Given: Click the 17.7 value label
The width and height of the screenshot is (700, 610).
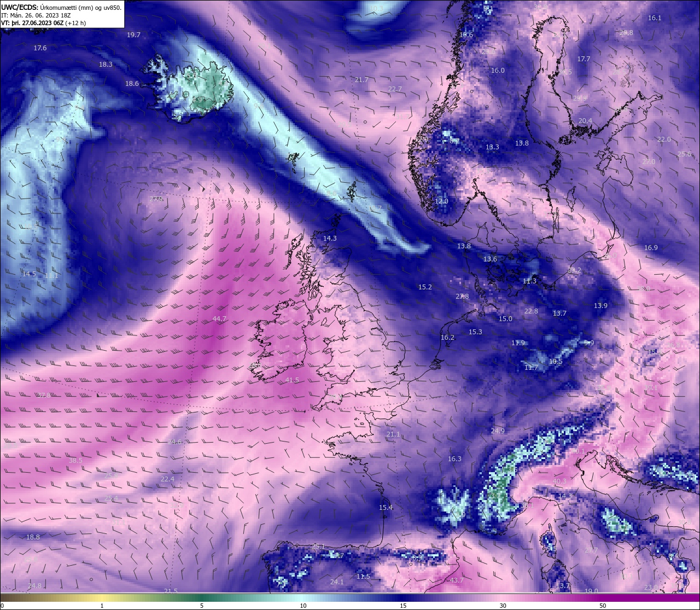Looking at the screenshot, I should pos(584,59).
